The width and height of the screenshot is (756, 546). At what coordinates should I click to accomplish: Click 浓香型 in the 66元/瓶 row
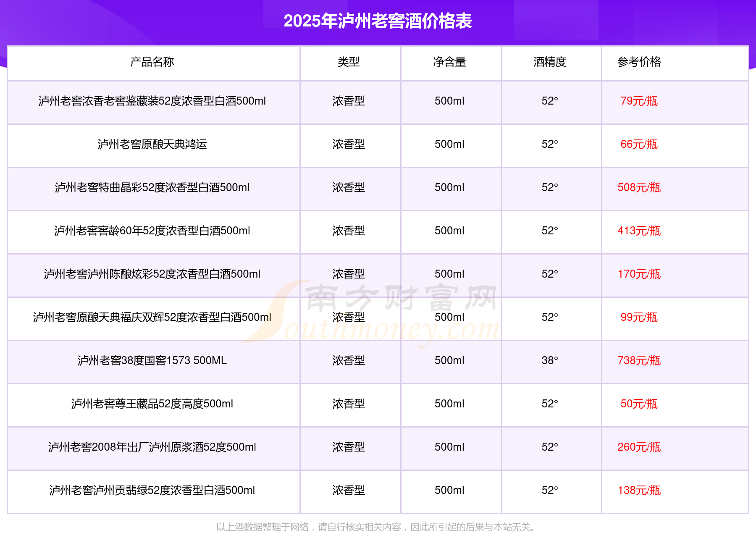click(349, 144)
